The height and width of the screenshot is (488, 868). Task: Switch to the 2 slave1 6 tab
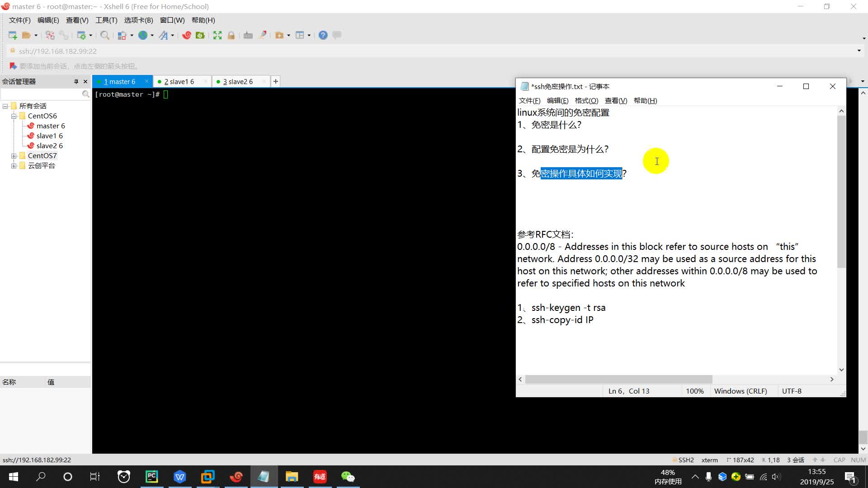(x=179, y=81)
